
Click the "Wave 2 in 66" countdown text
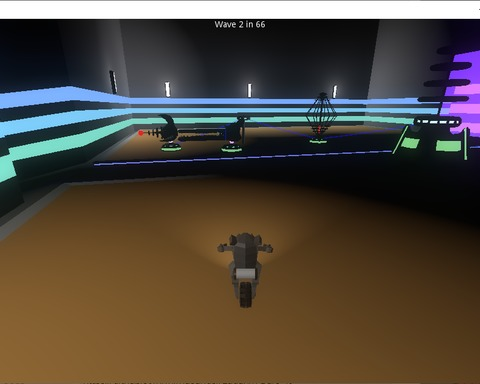pos(240,24)
